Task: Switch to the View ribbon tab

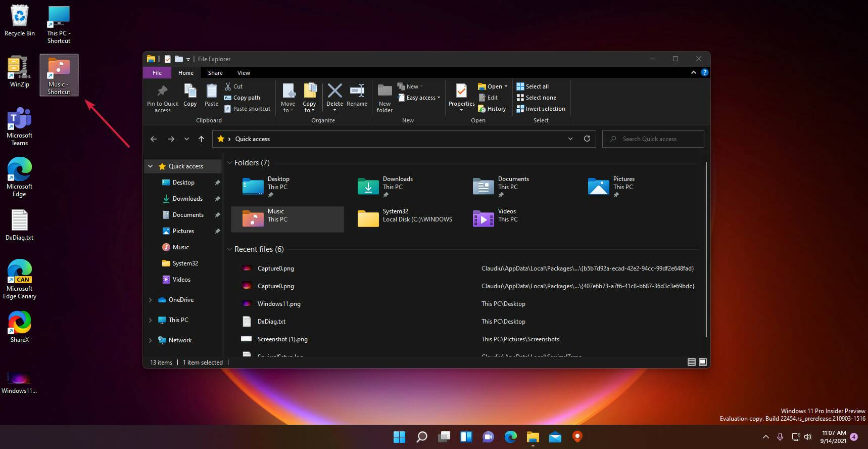Action: 244,73
